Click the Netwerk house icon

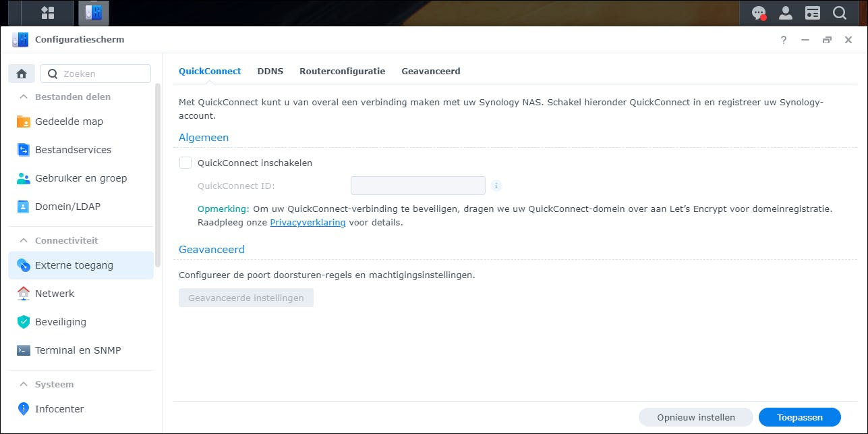(x=24, y=294)
